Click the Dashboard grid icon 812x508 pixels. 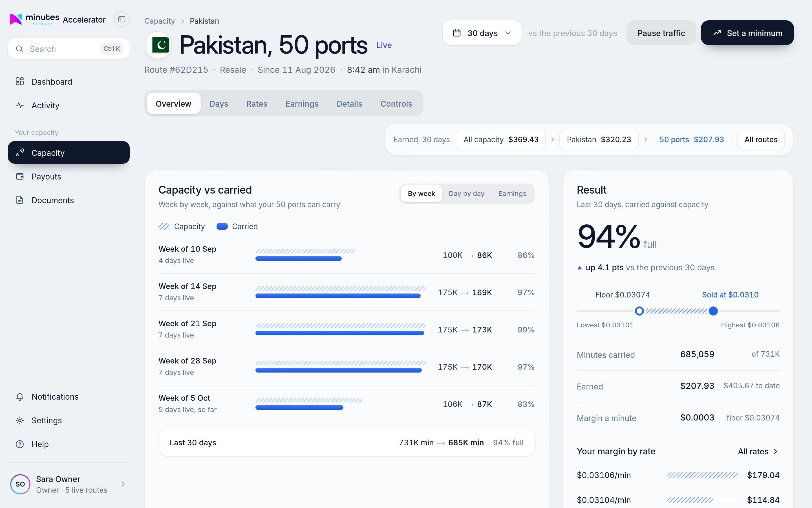pyautogui.click(x=20, y=82)
